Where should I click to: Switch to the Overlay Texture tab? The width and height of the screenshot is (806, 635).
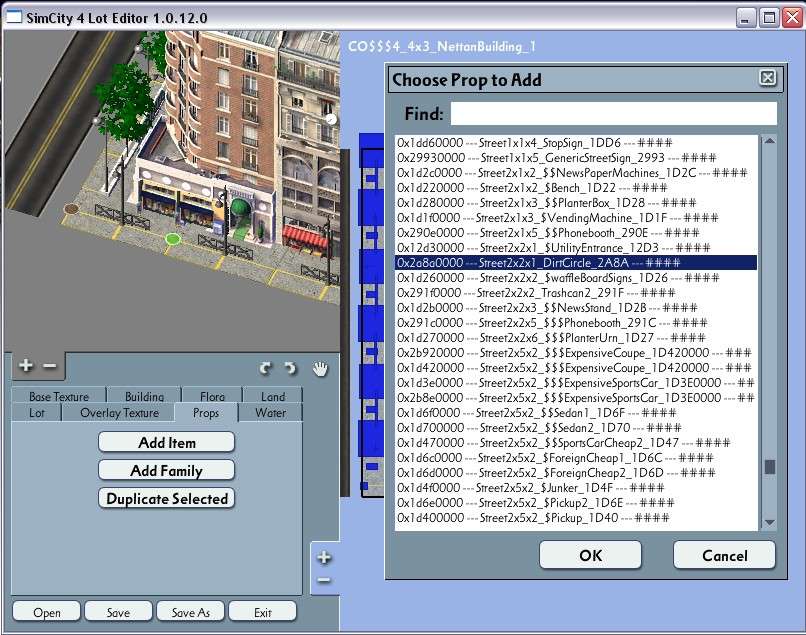point(119,413)
